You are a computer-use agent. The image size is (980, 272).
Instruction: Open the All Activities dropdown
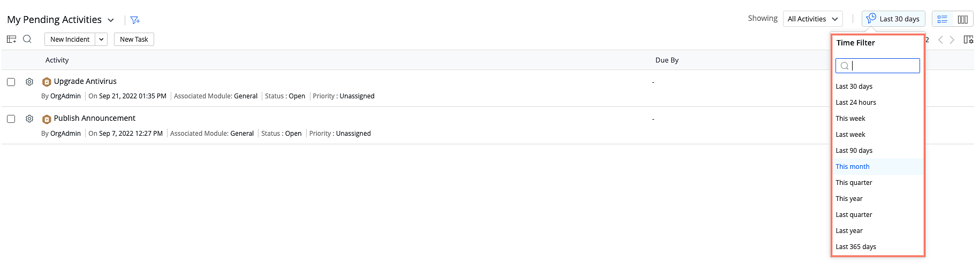coord(812,19)
